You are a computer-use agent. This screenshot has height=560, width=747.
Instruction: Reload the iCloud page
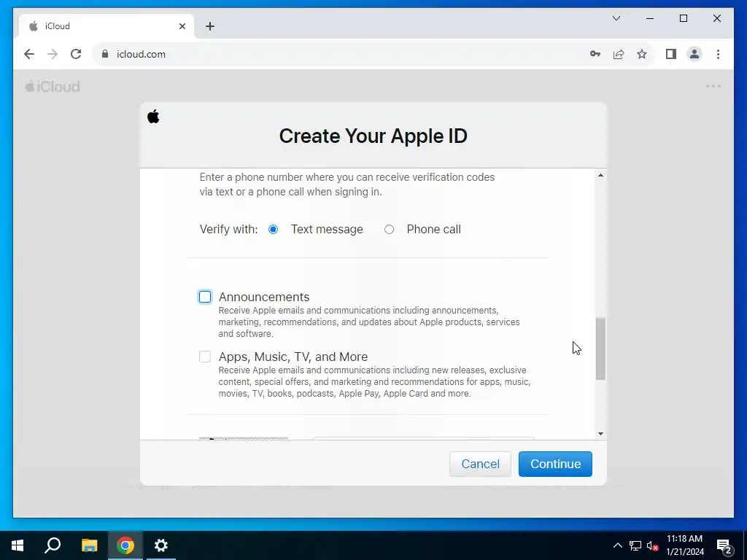coord(76,54)
